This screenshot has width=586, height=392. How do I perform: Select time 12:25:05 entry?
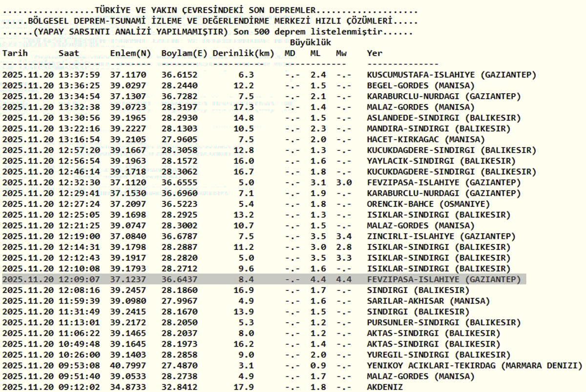coord(79,214)
